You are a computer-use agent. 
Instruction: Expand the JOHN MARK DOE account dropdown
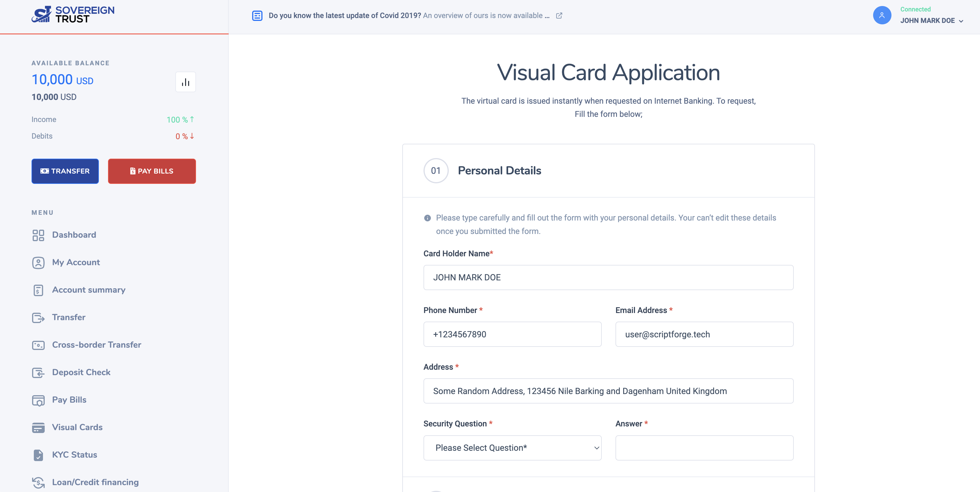point(931,21)
